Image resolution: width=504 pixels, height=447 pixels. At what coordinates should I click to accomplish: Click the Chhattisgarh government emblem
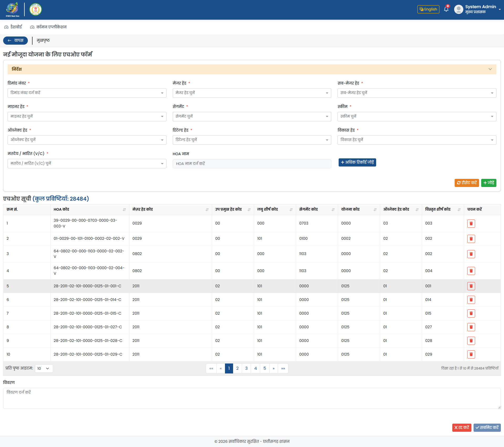[x=35, y=9]
